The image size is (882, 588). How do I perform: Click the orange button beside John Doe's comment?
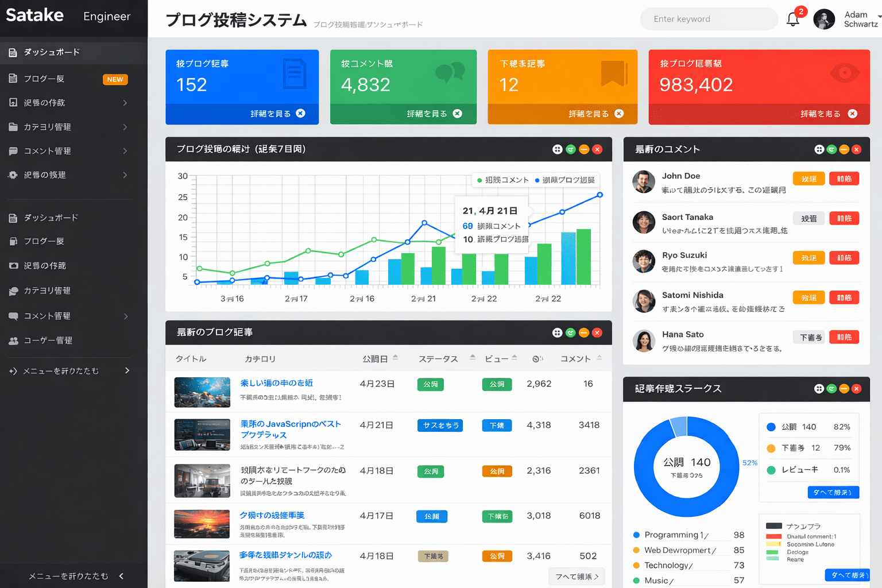[808, 179]
